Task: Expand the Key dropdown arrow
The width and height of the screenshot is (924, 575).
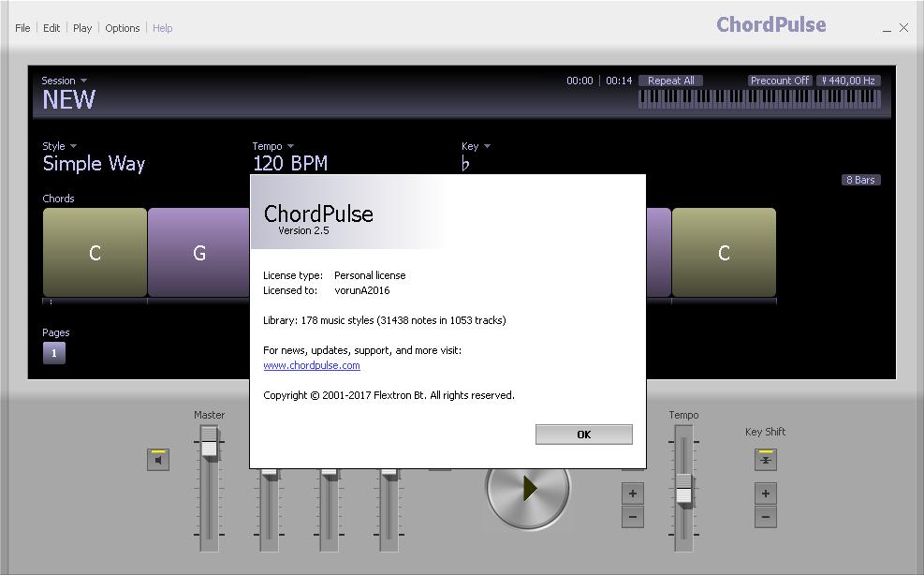Action: point(487,146)
